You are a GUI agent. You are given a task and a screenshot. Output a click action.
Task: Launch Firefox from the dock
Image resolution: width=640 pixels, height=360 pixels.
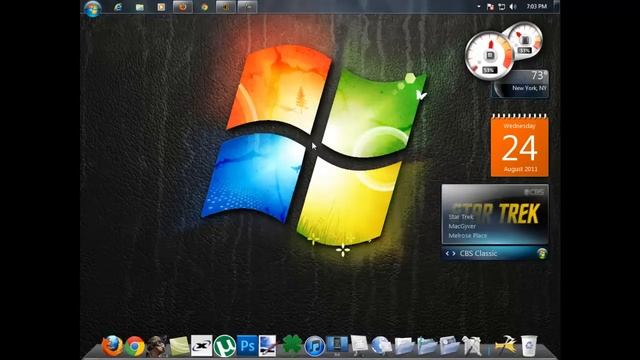pos(112,346)
